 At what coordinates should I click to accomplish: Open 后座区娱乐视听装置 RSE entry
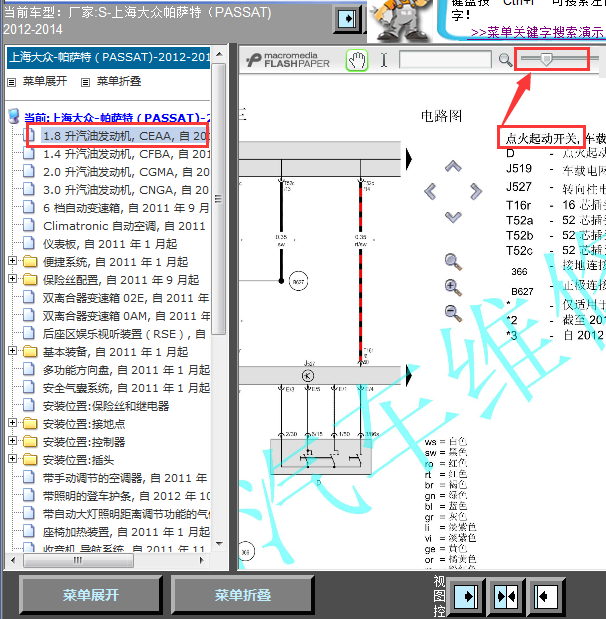[124, 334]
